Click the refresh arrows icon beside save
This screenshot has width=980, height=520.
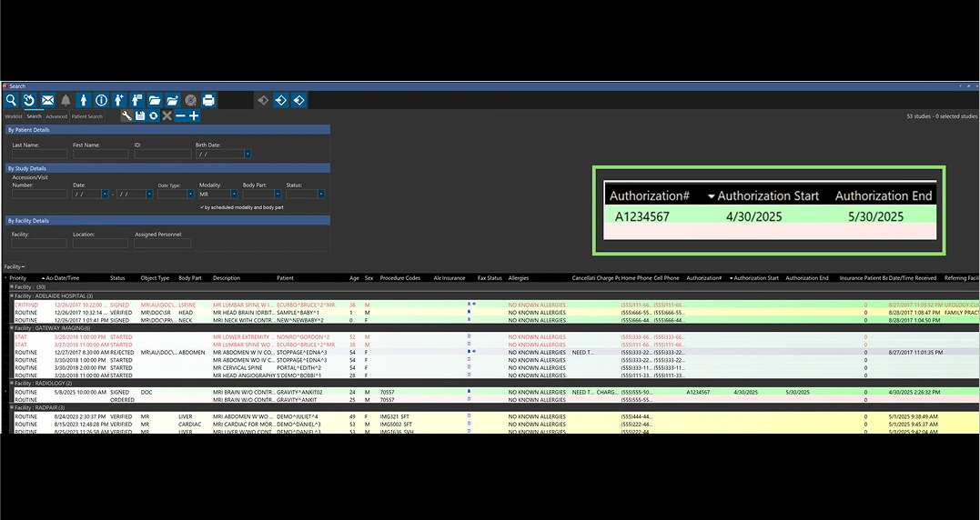[x=153, y=115]
